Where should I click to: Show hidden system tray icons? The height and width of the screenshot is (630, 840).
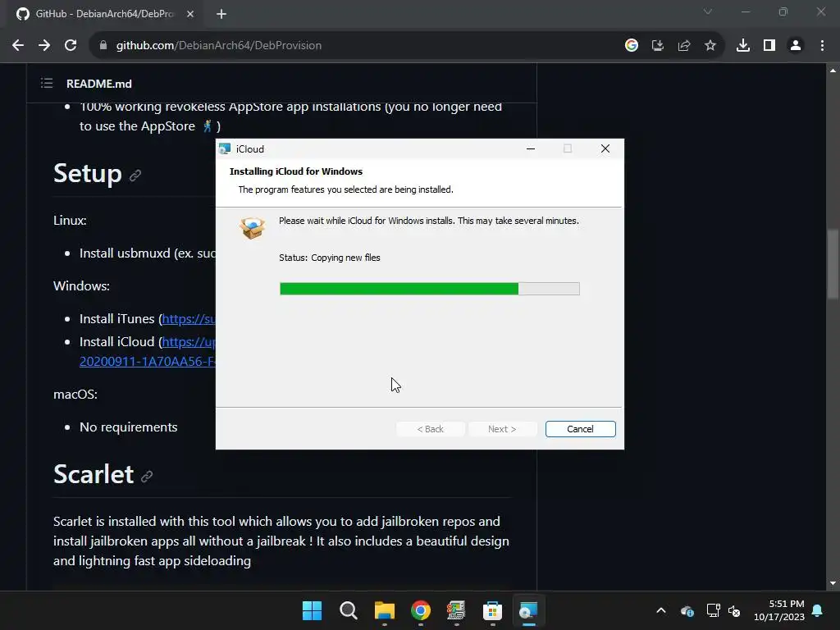pyautogui.click(x=661, y=610)
